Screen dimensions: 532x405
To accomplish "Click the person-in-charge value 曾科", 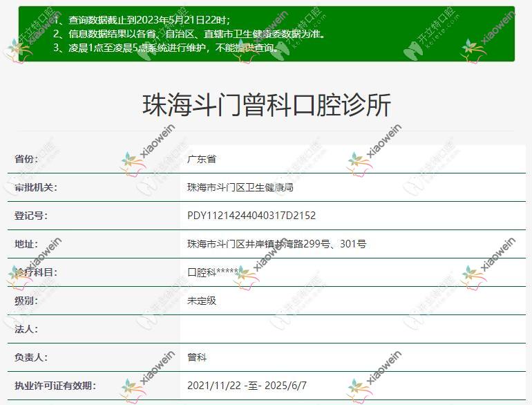I will point(197,357).
